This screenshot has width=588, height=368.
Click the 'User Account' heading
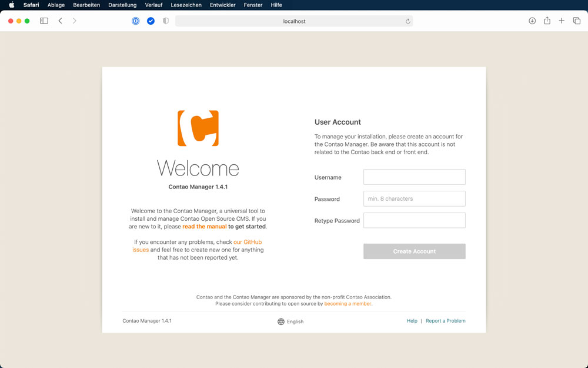click(x=338, y=122)
